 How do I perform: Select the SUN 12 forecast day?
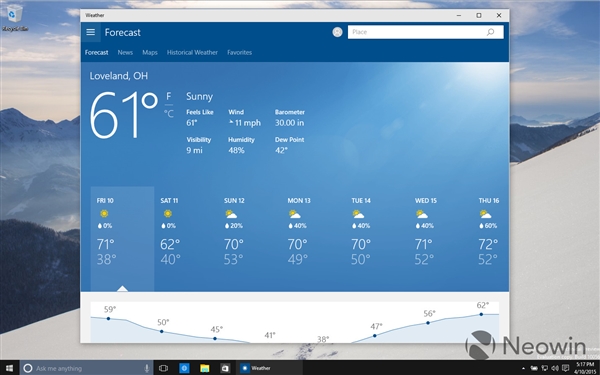(249, 239)
